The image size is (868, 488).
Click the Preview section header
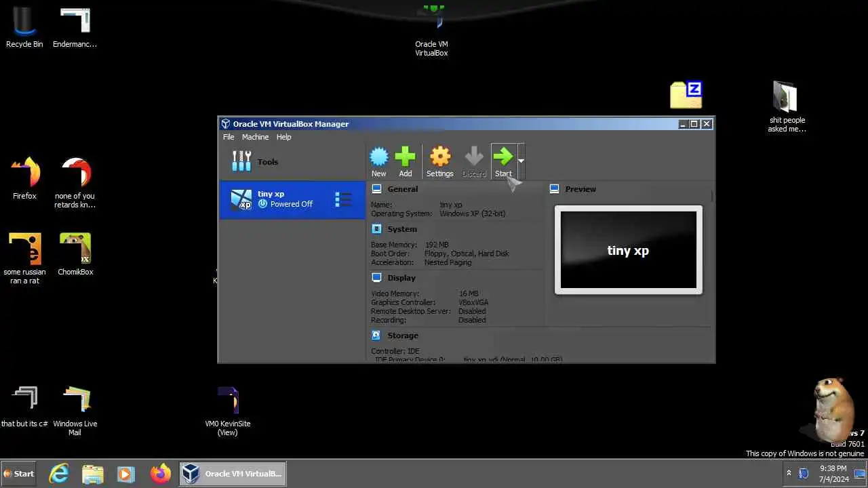[x=580, y=189]
